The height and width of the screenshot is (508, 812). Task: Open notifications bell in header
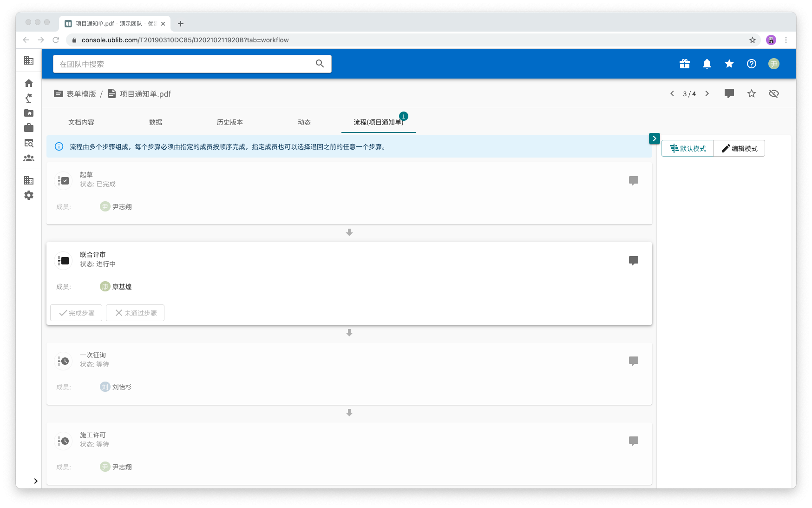(707, 64)
